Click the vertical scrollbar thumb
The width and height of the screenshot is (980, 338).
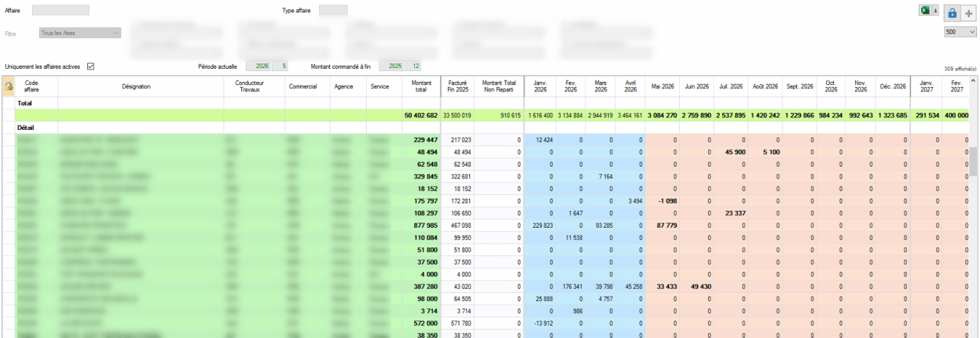974,162
